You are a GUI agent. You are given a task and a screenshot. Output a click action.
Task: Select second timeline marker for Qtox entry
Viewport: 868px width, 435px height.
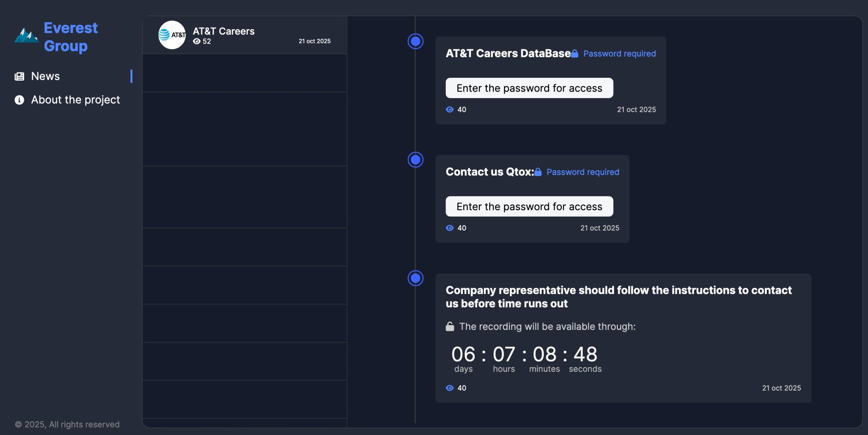(x=415, y=160)
